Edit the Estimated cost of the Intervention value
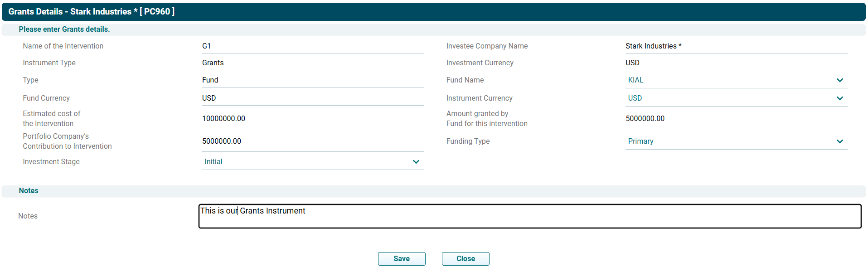Image resolution: width=868 pixels, height=272 pixels. (312, 119)
